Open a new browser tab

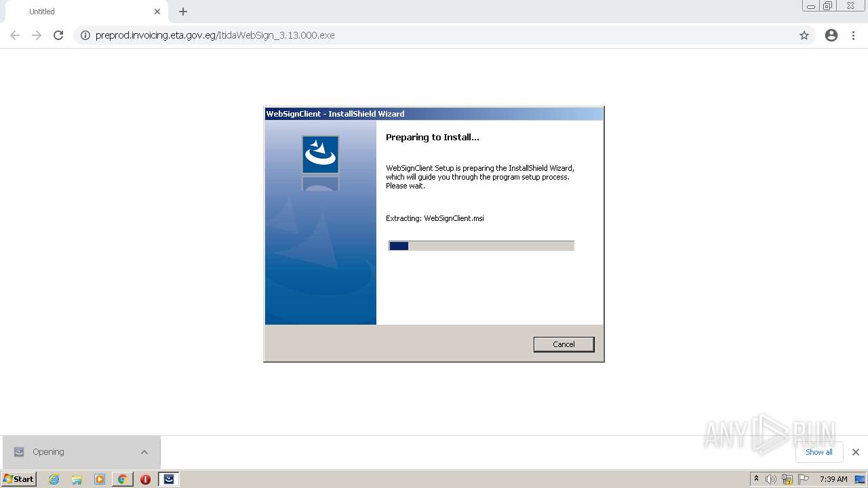point(183,12)
